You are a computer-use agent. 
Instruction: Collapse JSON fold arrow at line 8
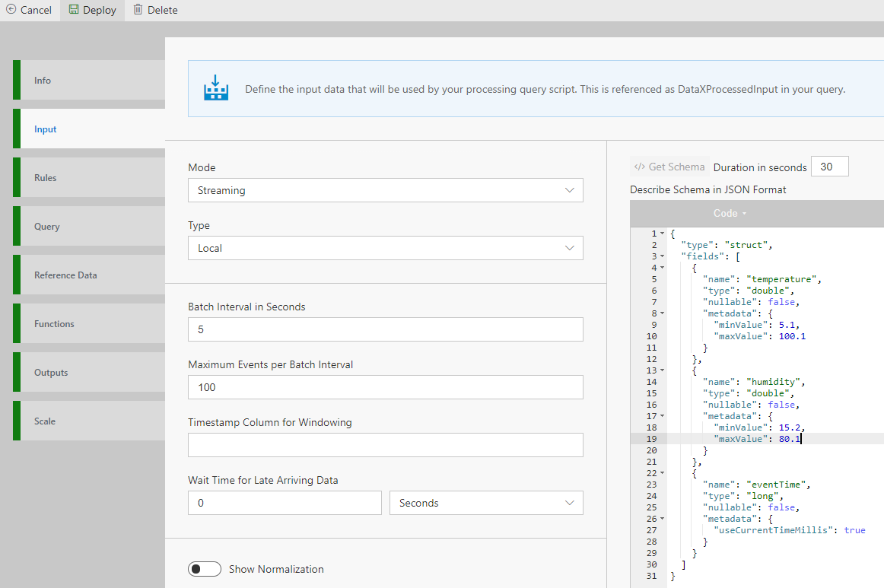[x=663, y=313]
